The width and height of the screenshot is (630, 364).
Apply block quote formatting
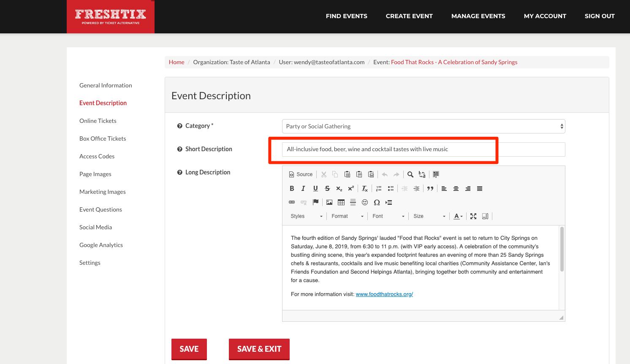pos(430,188)
